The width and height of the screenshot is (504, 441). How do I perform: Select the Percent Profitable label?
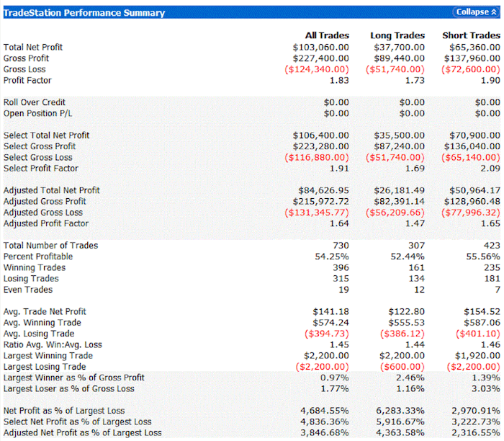[38, 257]
